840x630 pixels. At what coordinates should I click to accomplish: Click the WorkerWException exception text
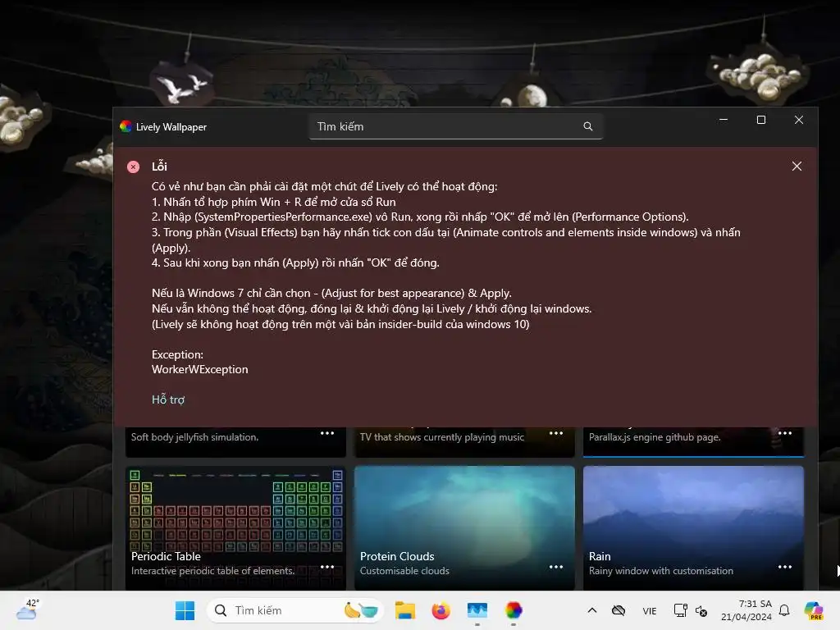[200, 369]
